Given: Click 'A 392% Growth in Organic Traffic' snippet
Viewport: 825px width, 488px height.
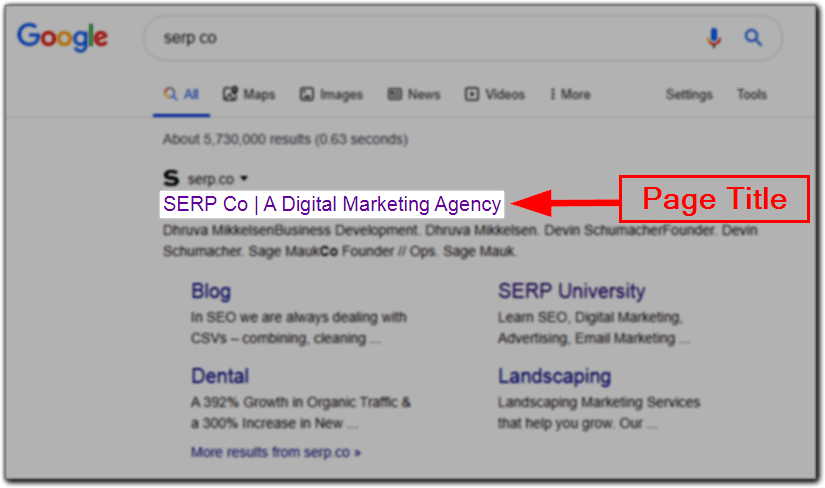Looking at the screenshot, I should [300, 413].
